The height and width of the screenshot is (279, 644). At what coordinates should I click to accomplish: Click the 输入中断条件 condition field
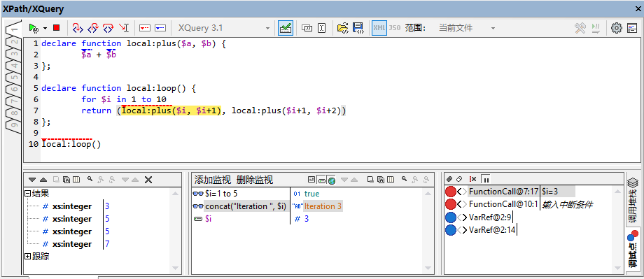pyautogui.click(x=567, y=204)
